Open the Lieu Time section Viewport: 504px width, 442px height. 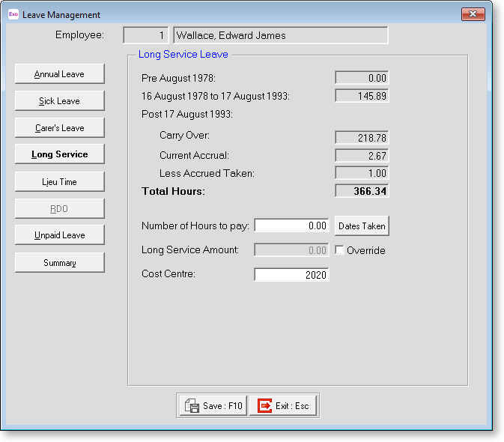(59, 182)
